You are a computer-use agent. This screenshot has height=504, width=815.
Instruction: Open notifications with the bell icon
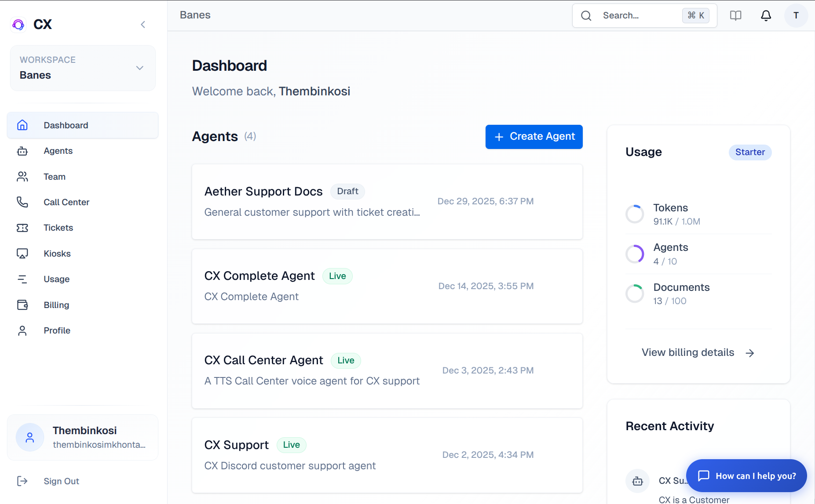(x=765, y=15)
